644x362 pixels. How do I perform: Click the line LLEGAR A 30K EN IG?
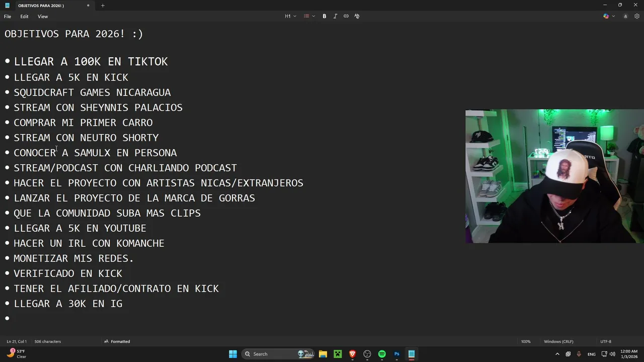point(68,303)
